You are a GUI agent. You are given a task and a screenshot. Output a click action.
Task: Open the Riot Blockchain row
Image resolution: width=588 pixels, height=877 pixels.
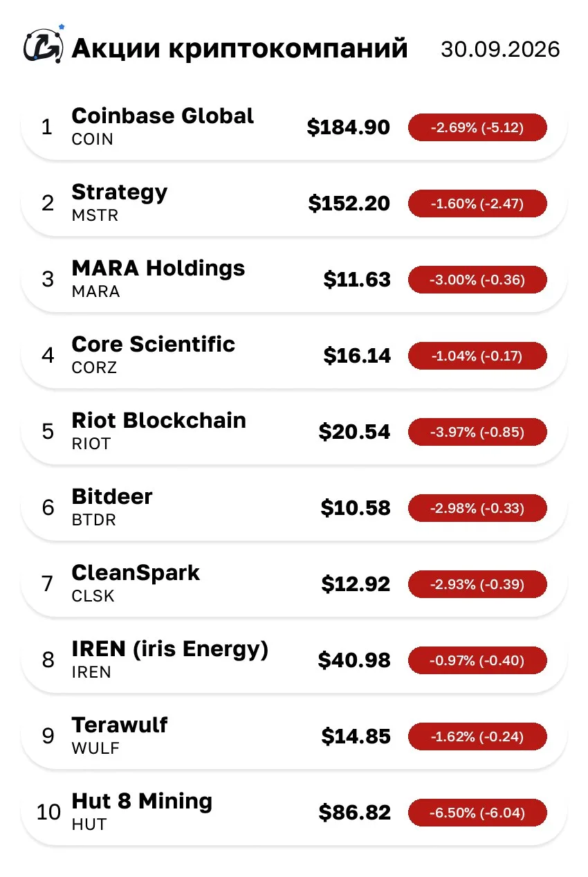(294, 432)
